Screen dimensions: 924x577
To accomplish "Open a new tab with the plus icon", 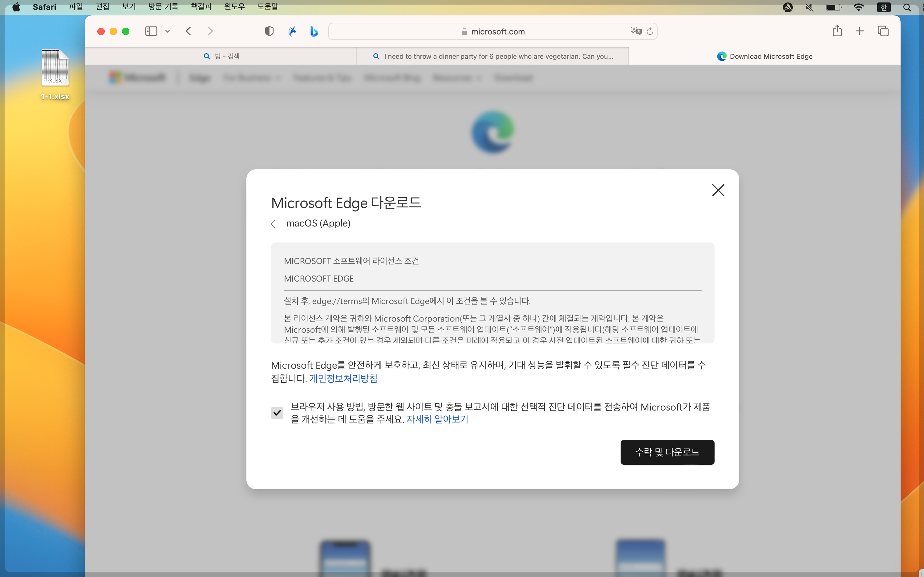I will pyautogui.click(x=859, y=31).
